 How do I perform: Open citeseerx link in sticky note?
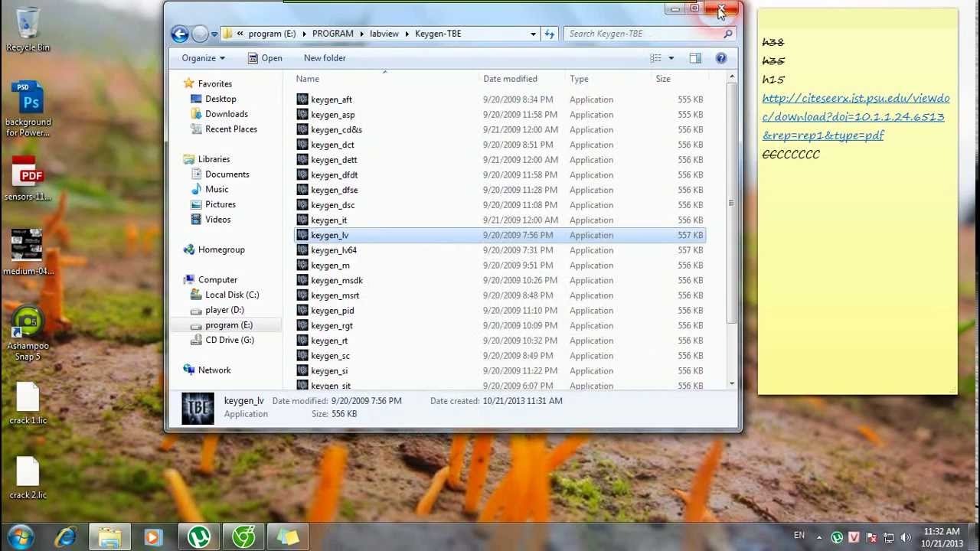pyautogui.click(x=855, y=117)
